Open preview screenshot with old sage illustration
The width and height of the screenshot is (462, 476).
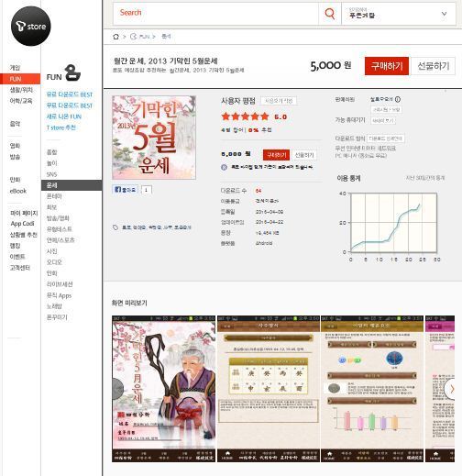pos(164,389)
